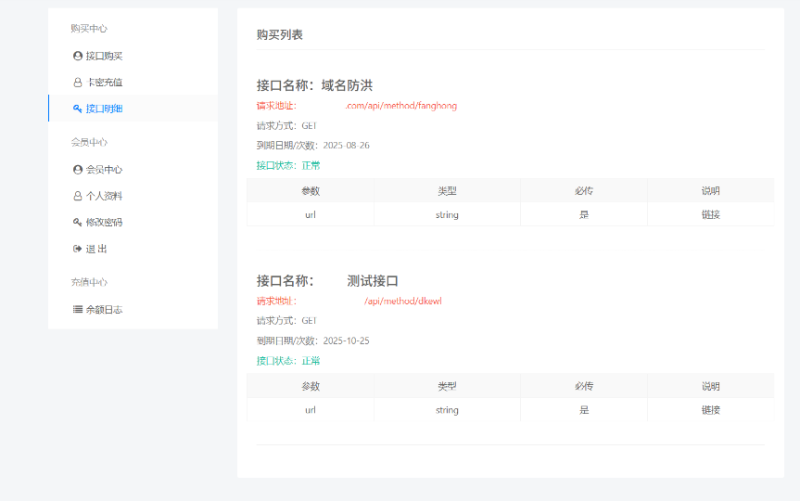
Task: Click the 接口名称: 域名防洪 title
Action: coord(315,85)
